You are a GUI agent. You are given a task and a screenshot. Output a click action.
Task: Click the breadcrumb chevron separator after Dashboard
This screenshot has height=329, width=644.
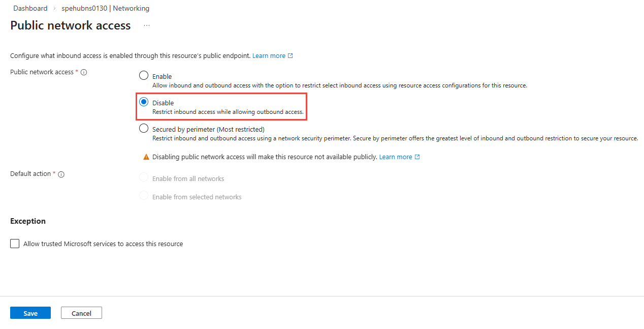(x=55, y=9)
